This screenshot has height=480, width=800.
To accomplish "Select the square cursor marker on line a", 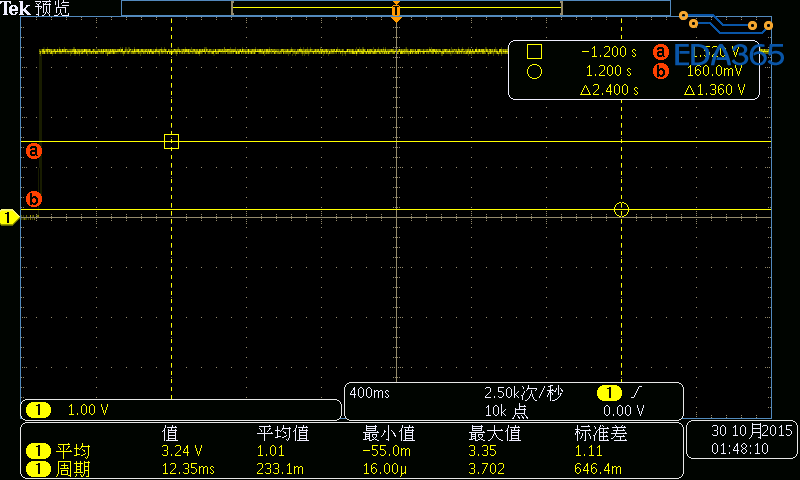I will (x=171, y=141).
